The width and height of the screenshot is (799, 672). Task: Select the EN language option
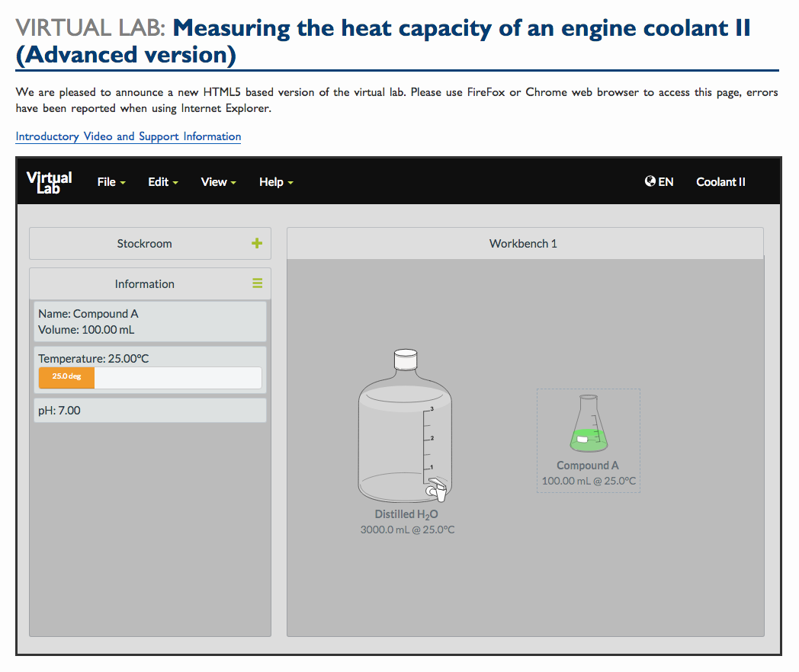664,181
